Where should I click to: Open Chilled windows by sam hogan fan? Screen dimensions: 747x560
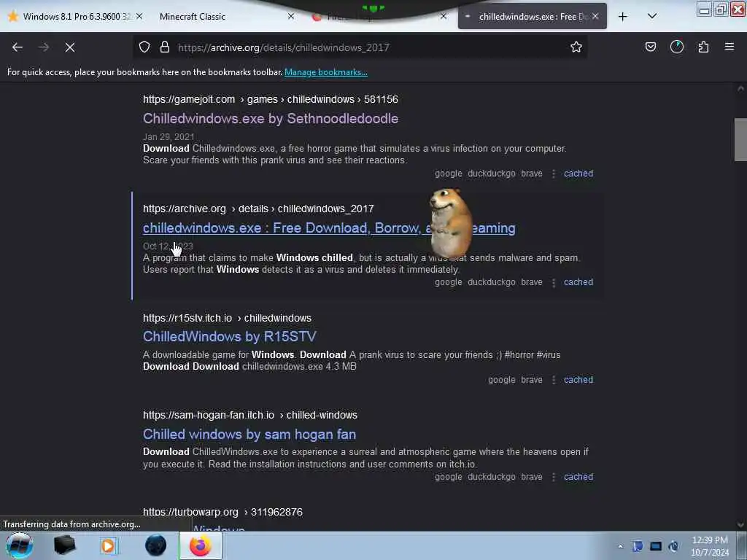click(249, 435)
